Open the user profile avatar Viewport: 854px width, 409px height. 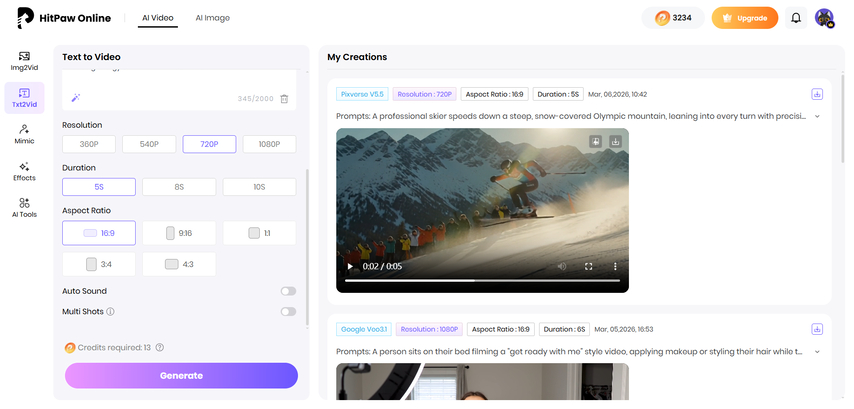[x=825, y=18]
